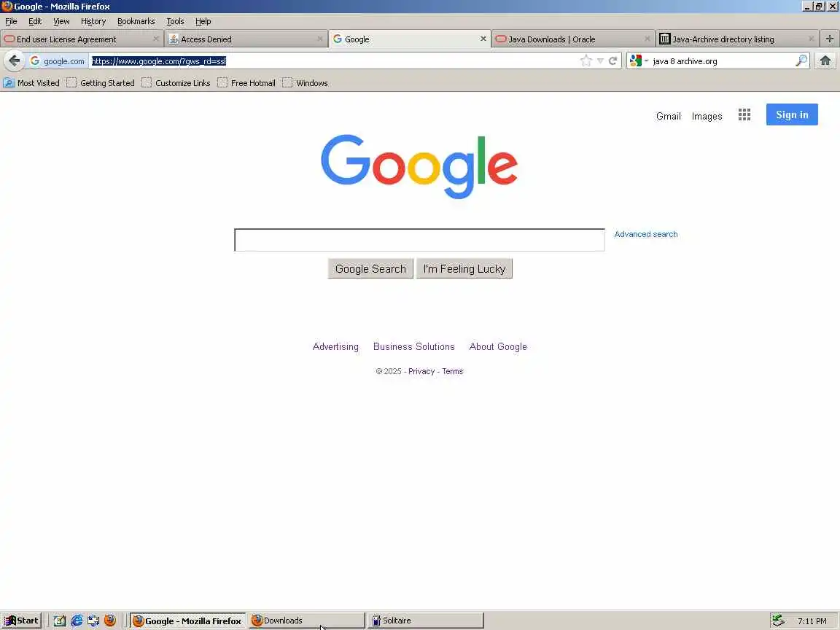This screenshot has height=630, width=840.
Task: Click the search magnifier in search bar
Action: coord(801,61)
